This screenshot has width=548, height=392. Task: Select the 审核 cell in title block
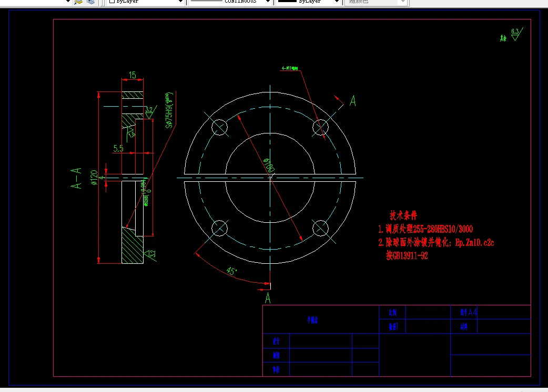[x=276, y=369]
